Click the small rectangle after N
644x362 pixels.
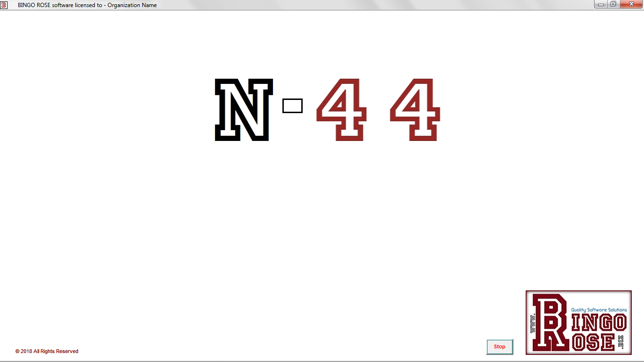click(292, 106)
